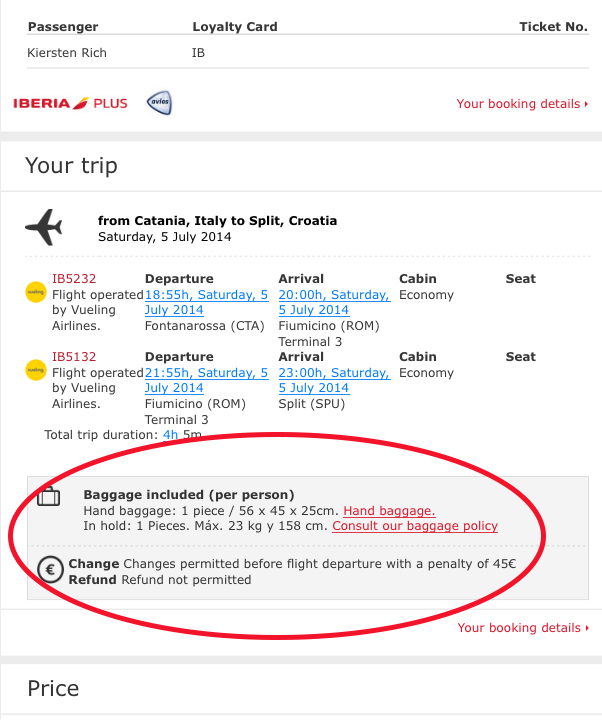Open flight number IB5132 link

pyautogui.click(x=74, y=357)
